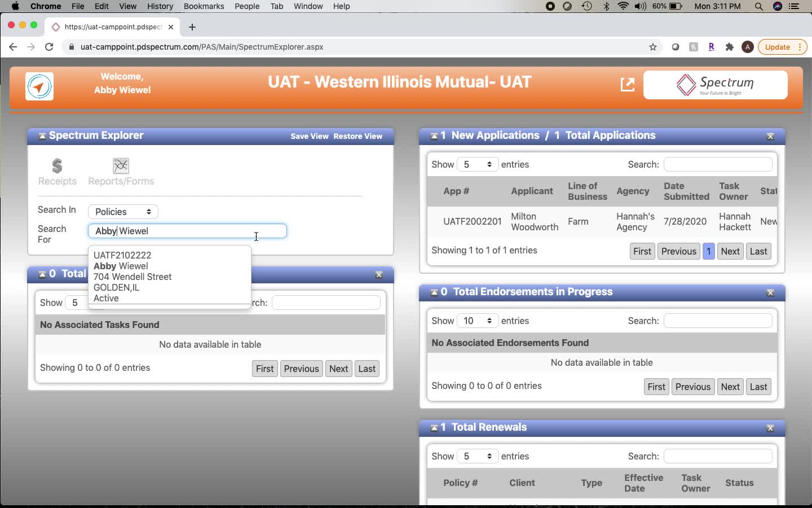The image size is (812, 508).
Task: Open the Help menu
Action: (x=341, y=6)
